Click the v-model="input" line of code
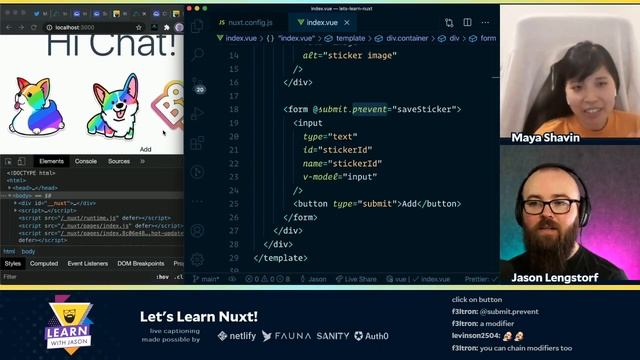This screenshot has width=640, height=360. click(x=340, y=177)
